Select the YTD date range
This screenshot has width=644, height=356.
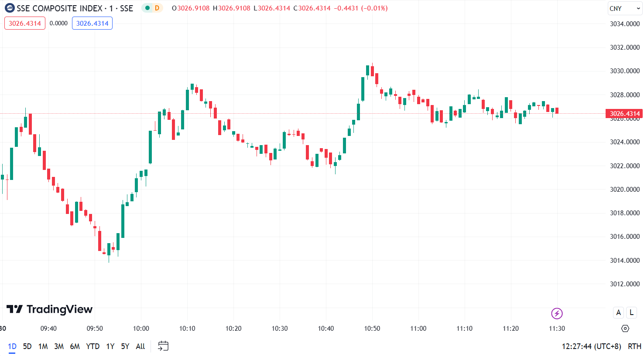[x=92, y=346]
